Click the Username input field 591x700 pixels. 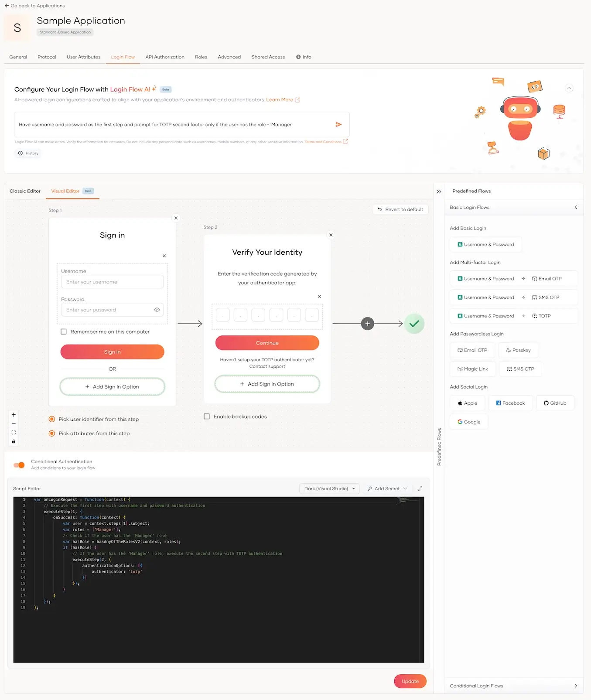tap(113, 282)
